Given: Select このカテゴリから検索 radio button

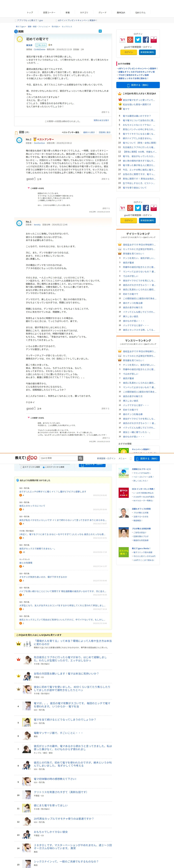Looking at the screenshot, I should 44,467.
